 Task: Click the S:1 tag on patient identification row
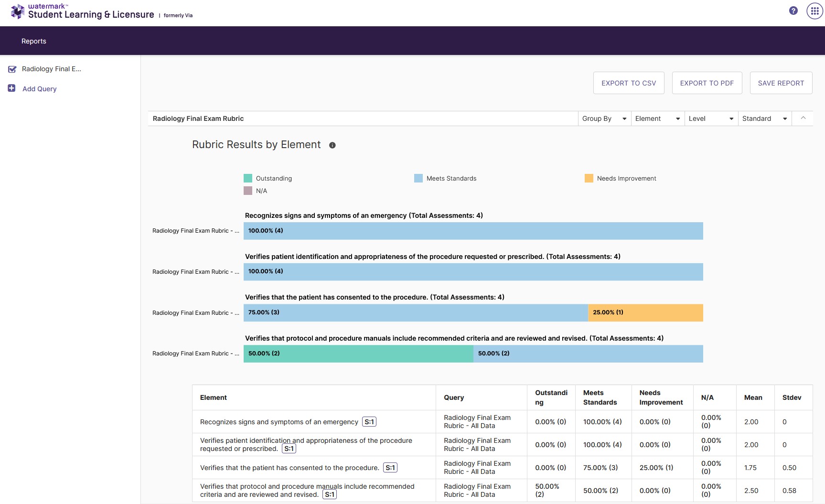click(x=289, y=449)
